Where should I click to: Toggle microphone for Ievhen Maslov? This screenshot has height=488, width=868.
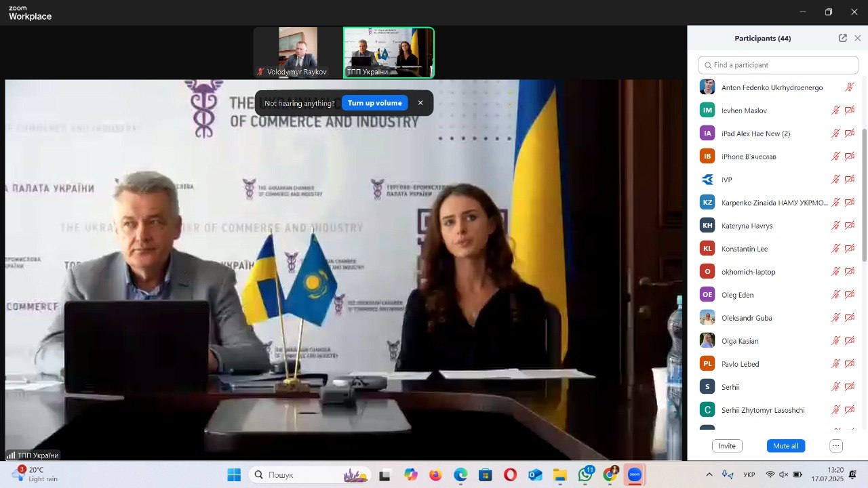[x=835, y=110]
